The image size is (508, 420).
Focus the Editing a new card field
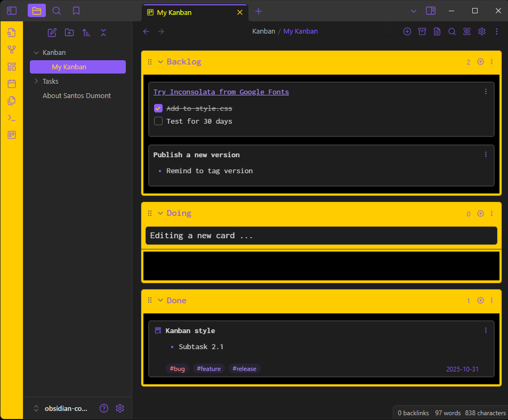[321, 236]
